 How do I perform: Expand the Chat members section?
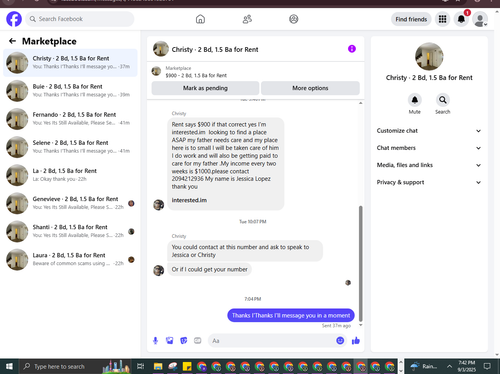(x=429, y=148)
